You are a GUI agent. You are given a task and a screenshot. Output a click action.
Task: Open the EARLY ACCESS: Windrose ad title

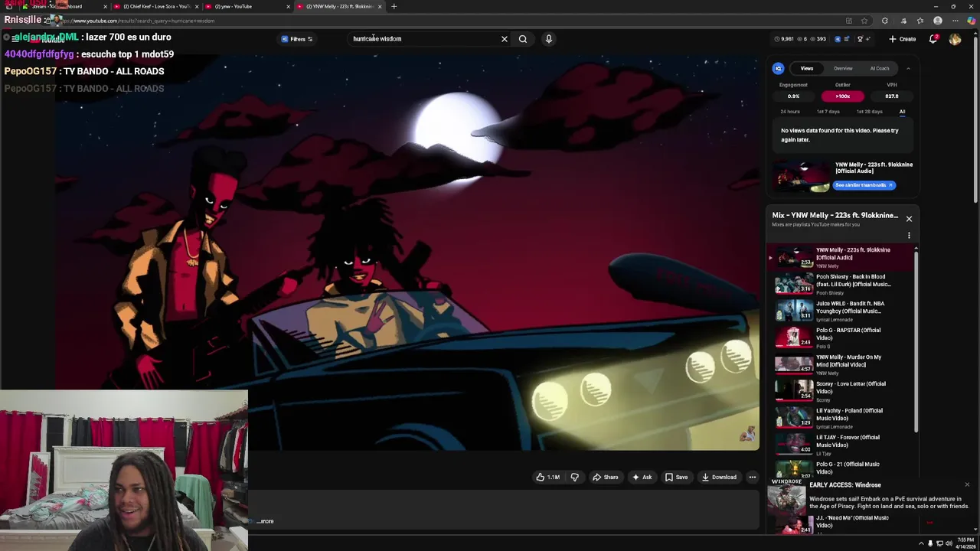tap(845, 485)
